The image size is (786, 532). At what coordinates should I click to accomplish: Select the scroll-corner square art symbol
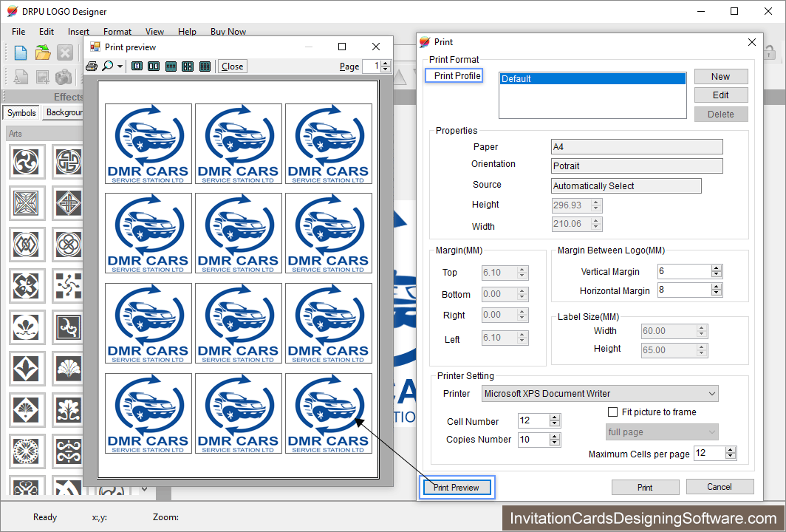tap(68, 327)
